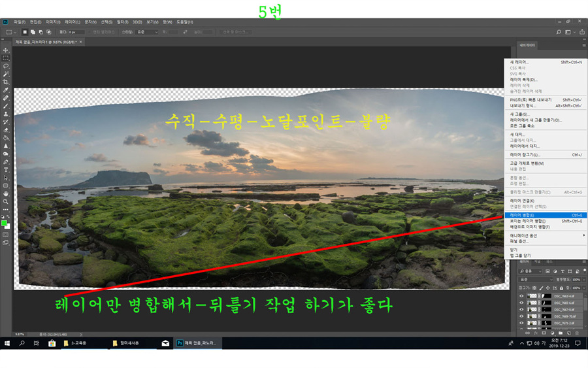Hide layer DSC_7669-70.tif with eye icon
This screenshot has width=588, height=368.
(521, 316)
